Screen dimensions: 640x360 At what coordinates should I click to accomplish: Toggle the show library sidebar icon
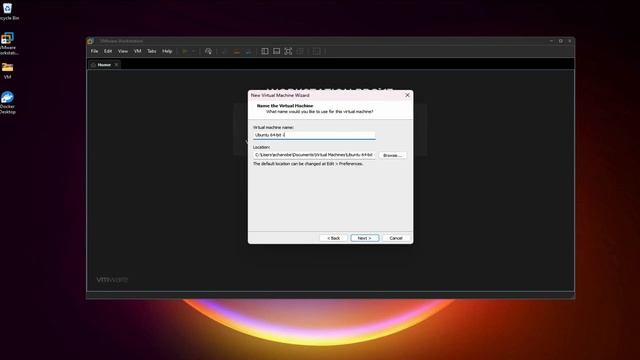coord(265,51)
